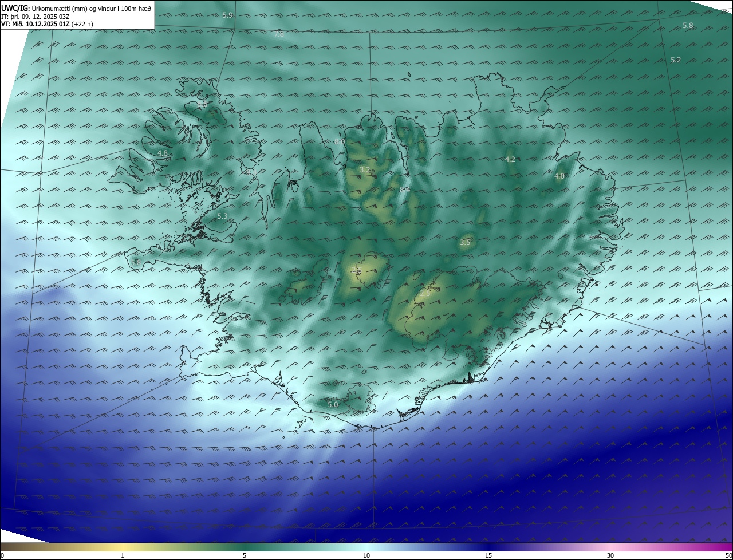Click the 3.2 value label

(x=364, y=170)
